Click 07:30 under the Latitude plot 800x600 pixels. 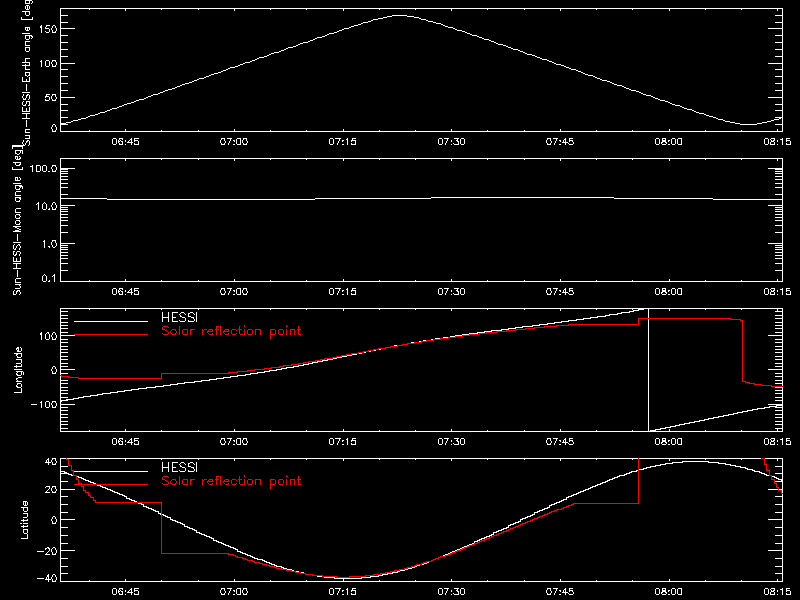(x=452, y=591)
